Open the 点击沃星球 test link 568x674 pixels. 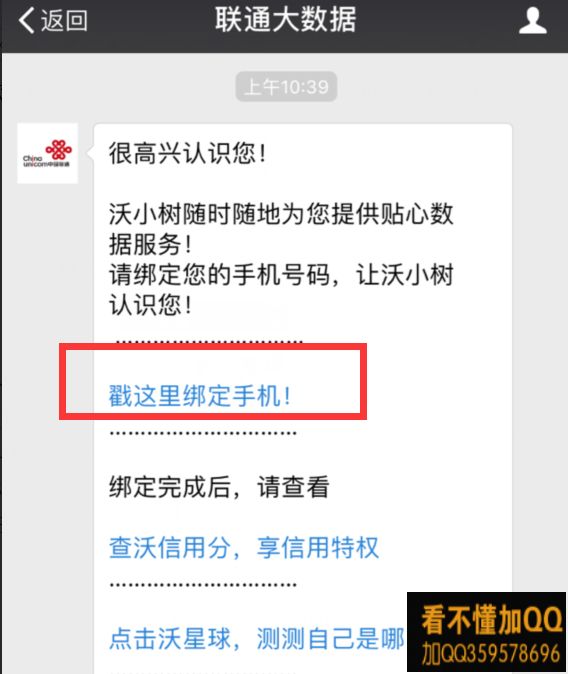click(x=256, y=638)
